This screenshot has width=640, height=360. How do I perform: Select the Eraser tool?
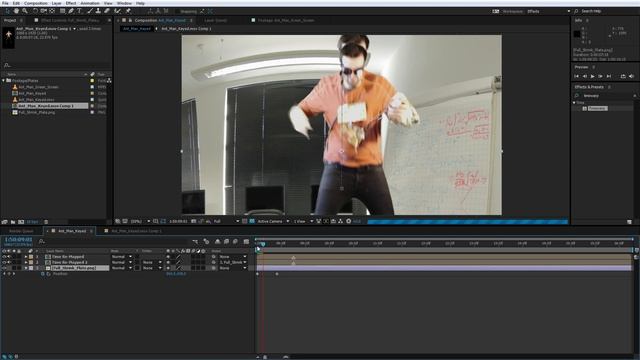coord(107,11)
